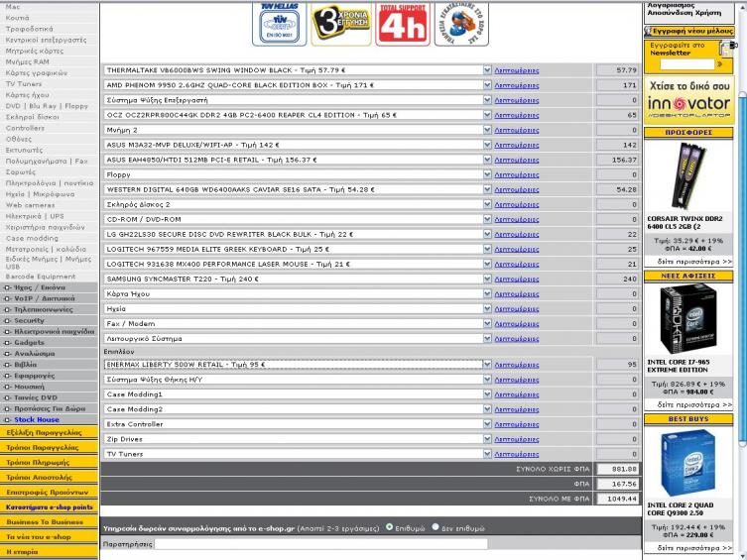Open Λεπτομέρειες link for Logitech MX400 mouse
747x560 pixels.
517,264
